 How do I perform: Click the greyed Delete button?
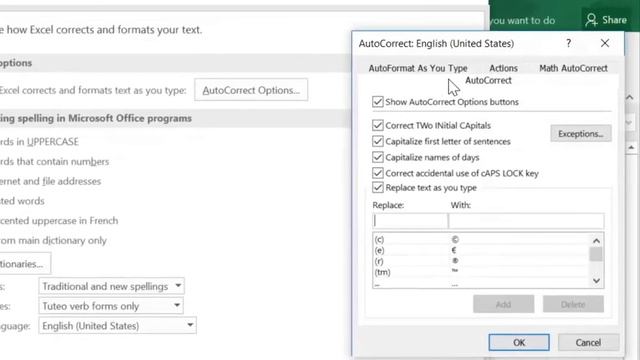(573, 304)
